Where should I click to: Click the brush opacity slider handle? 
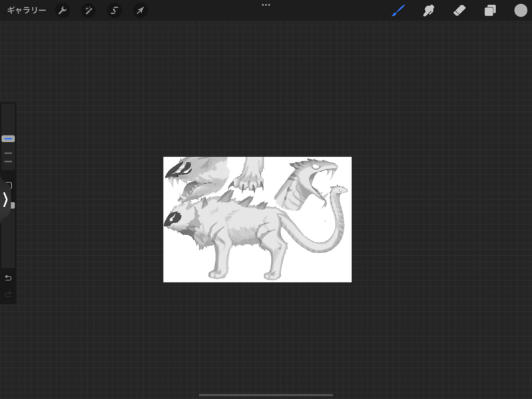tap(13, 205)
